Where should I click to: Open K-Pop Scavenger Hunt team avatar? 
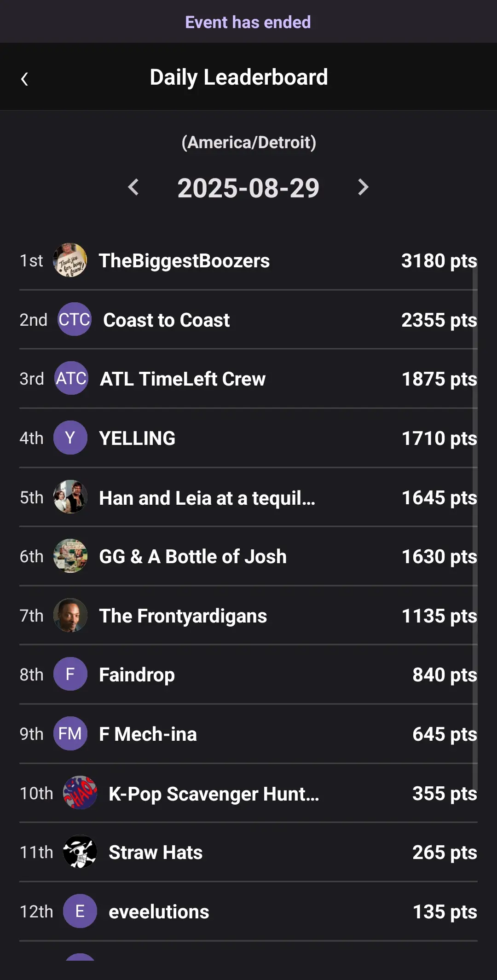80,793
